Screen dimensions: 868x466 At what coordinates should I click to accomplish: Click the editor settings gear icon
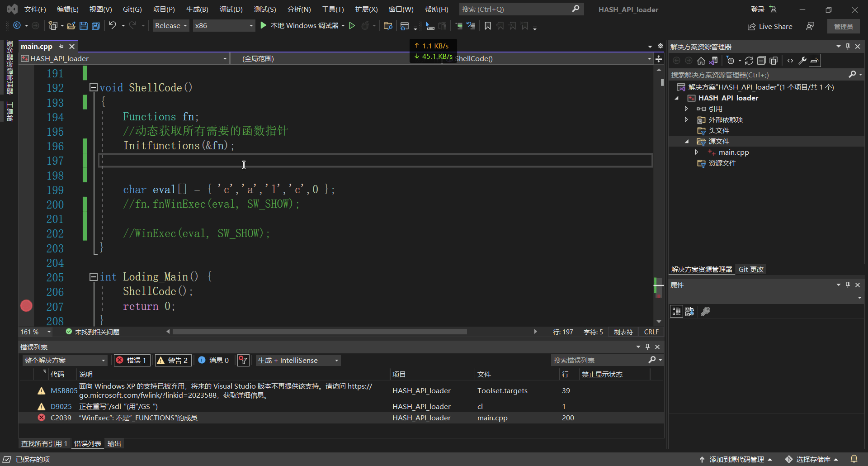(x=660, y=46)
